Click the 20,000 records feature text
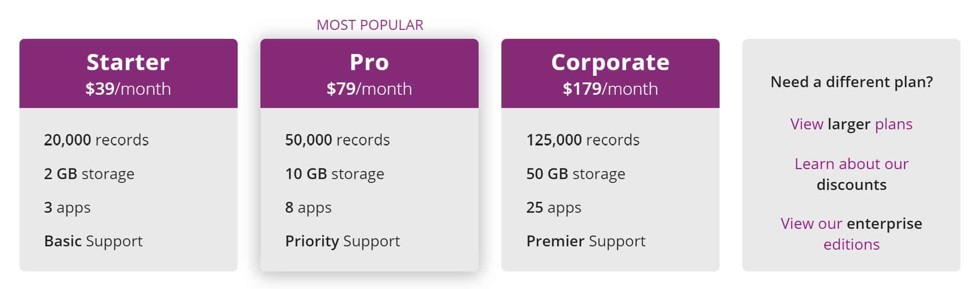Viewport: 980px width, 289px height. (96, 140)
